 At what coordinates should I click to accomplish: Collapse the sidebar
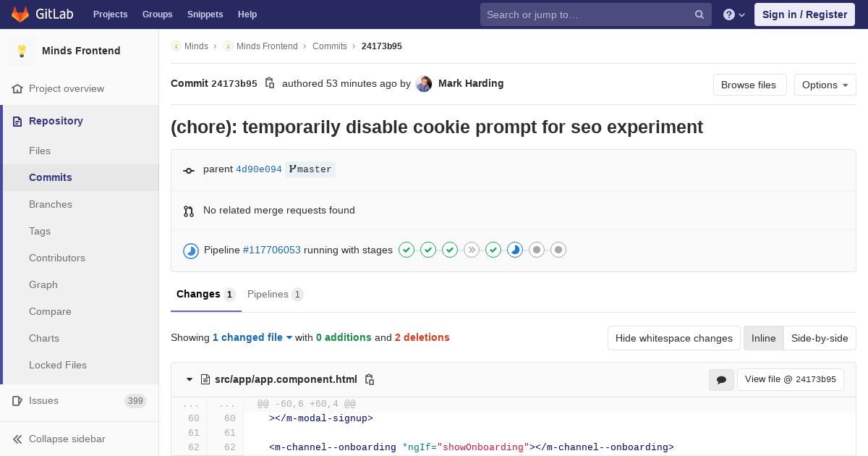(x=67, y=439)
